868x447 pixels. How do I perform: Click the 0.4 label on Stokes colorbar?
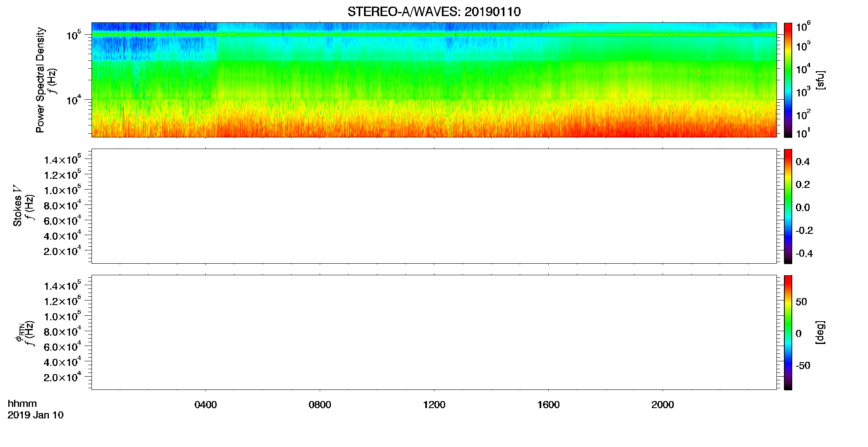pyautogui.click(x=803, y=161)
